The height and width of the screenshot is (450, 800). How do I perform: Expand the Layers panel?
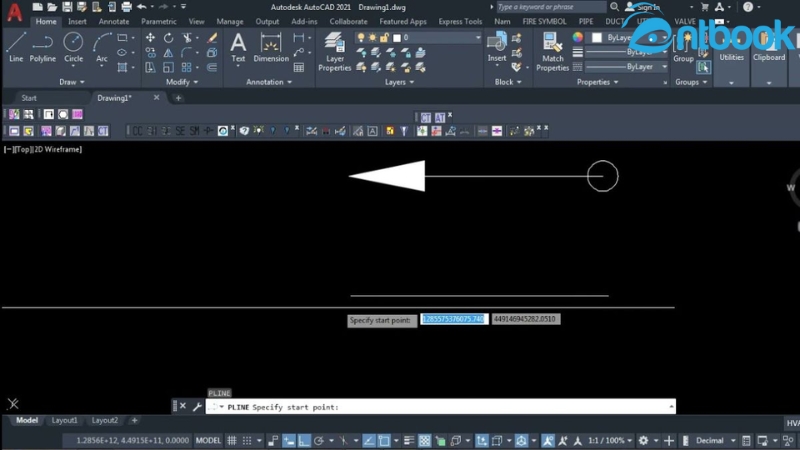399,82
